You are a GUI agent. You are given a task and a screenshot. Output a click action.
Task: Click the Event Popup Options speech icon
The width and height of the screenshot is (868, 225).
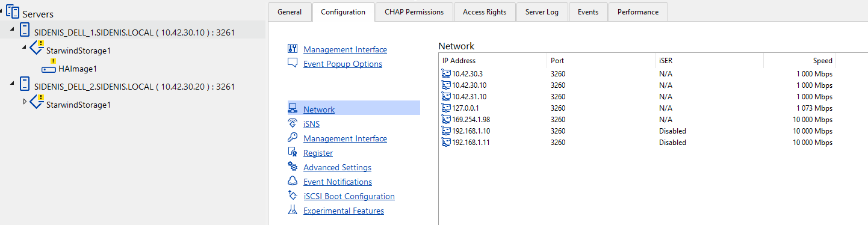click(x=293, y=63)
